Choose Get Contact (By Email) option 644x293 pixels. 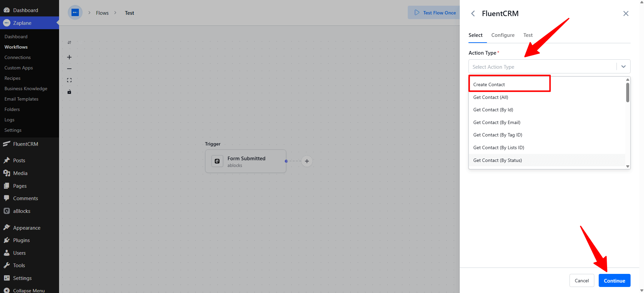[547, 122]
